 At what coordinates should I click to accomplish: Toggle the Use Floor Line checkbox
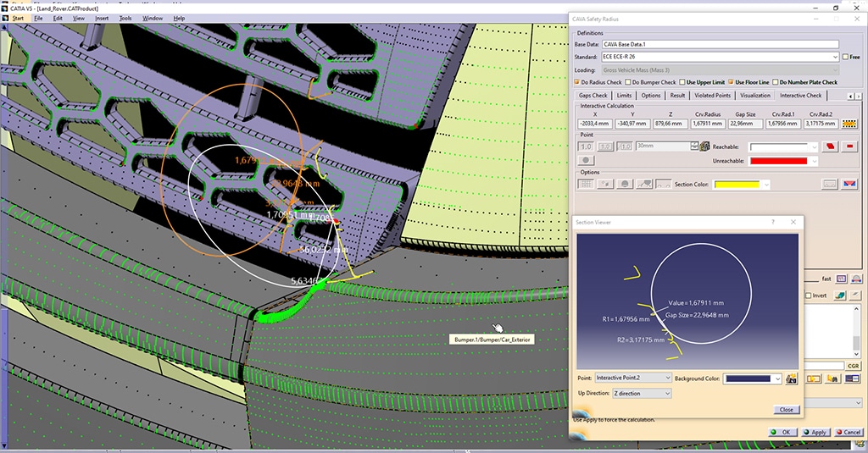coord(731,82)
